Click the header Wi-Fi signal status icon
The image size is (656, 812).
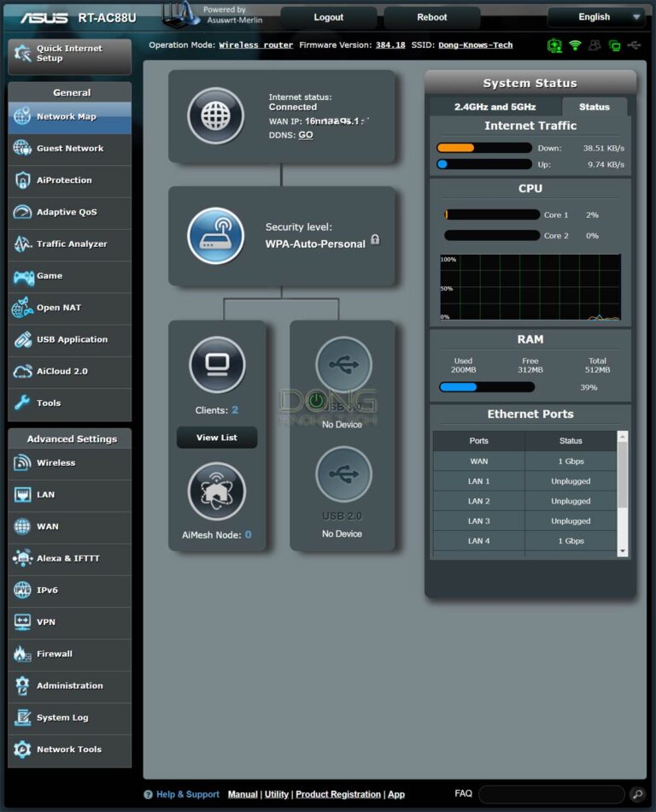coord(575,45)
